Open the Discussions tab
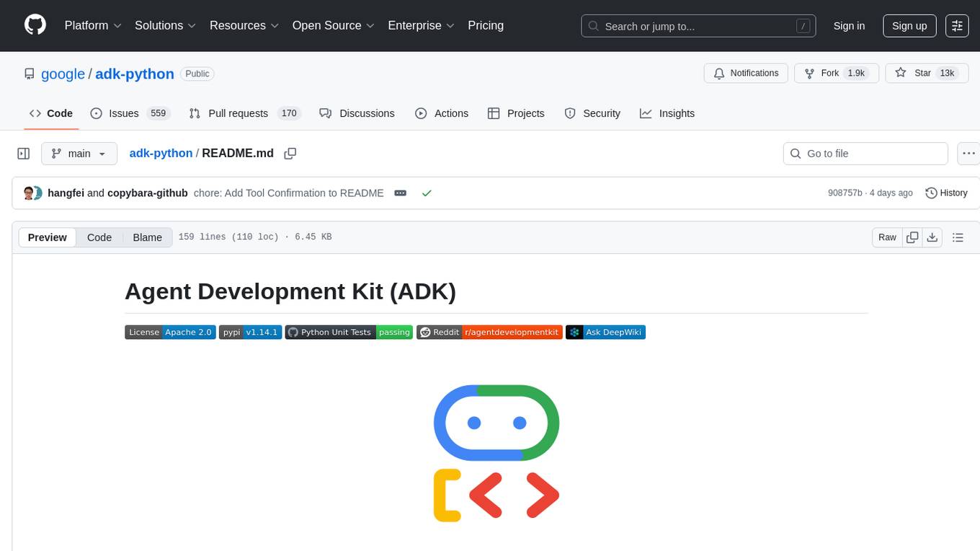 point(357,113)
